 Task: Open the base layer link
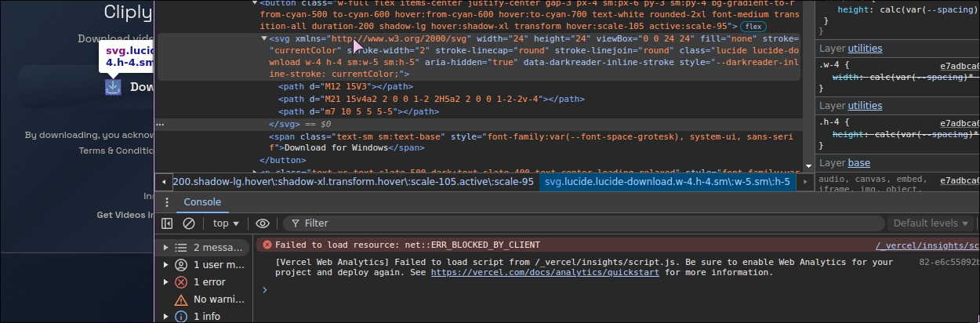[858, 163]
